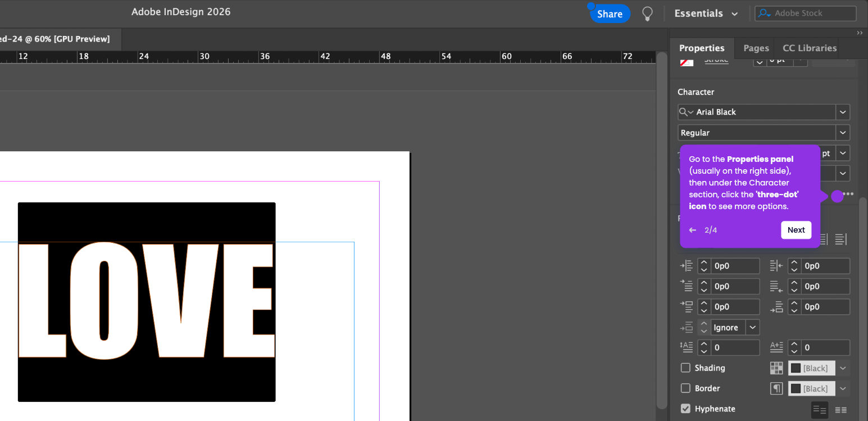
Task: Enable the Shading checkbox
Action: [685, 368]
